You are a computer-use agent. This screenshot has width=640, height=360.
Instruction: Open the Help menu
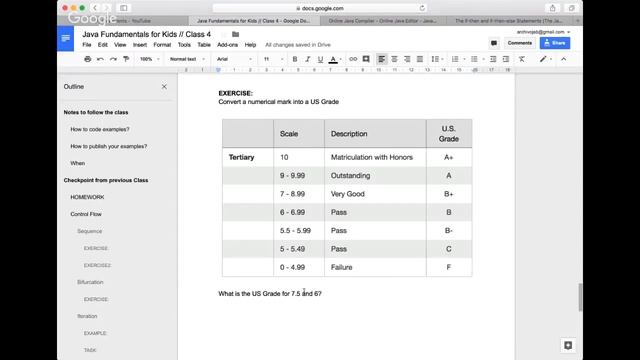(x=250, y=45)
